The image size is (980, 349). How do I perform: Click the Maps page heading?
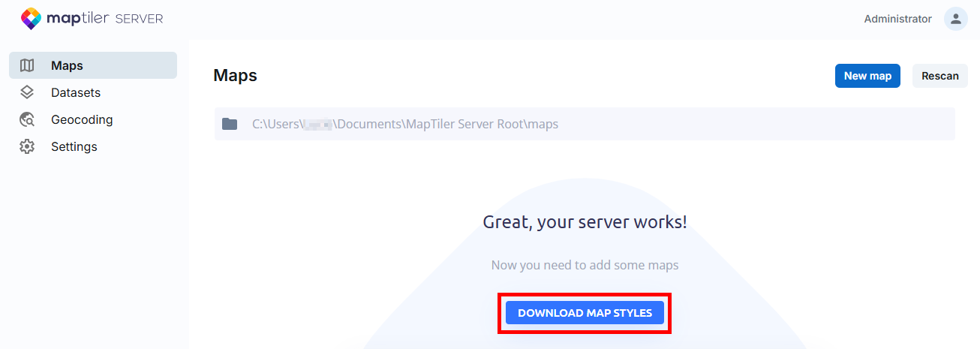(235, 75)
